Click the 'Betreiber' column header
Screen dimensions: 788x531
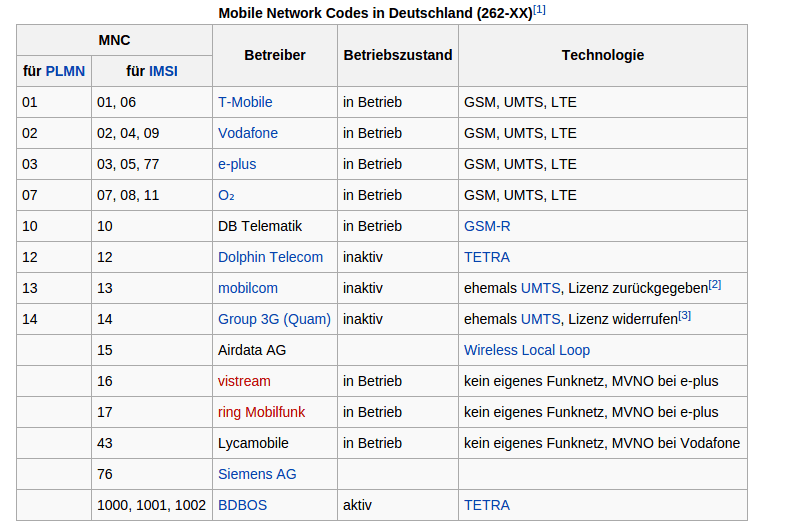tap(275, 55)
